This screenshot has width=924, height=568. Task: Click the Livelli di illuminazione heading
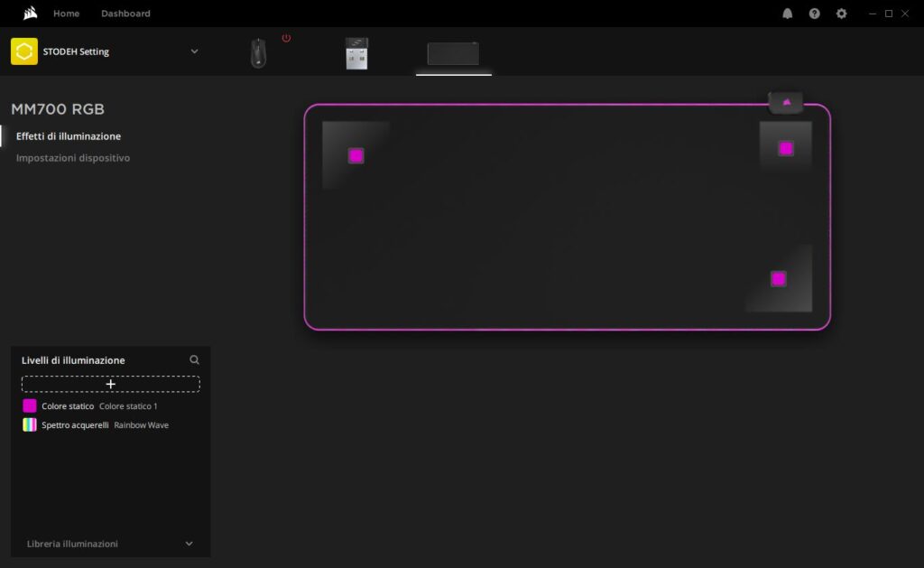[x=73, y=360]
